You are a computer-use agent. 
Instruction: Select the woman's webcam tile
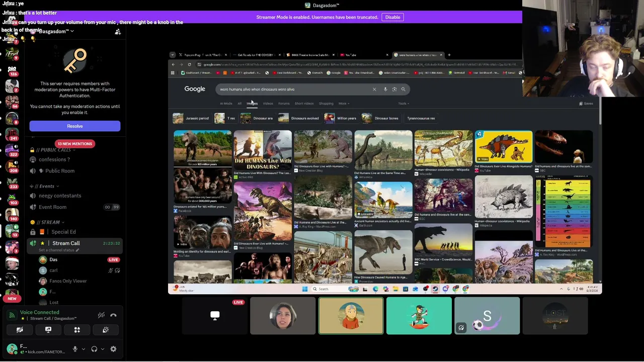point(283,316)
